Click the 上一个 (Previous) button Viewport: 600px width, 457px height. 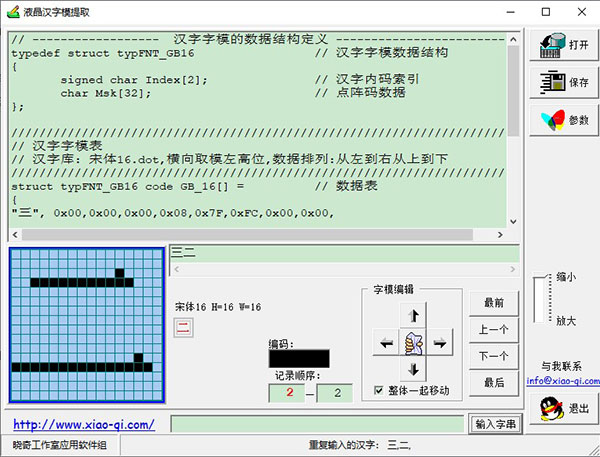[x=494, y=330]
